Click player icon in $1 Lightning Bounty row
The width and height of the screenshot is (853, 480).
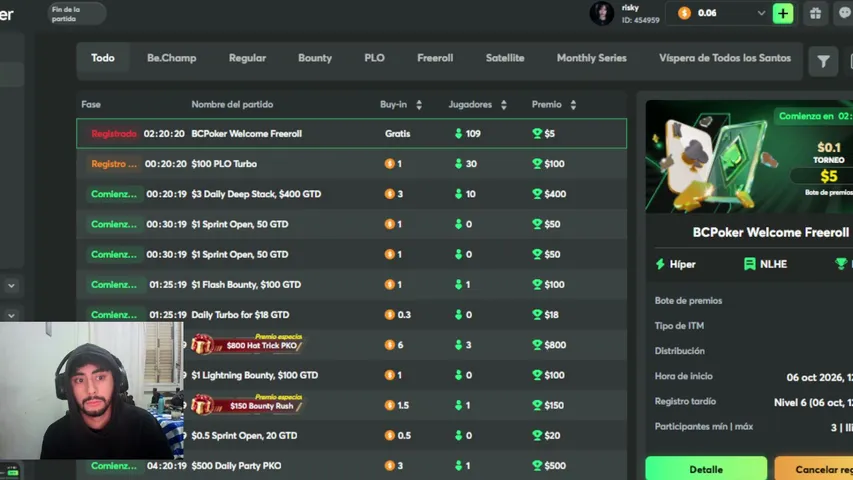tap(458, 375)
